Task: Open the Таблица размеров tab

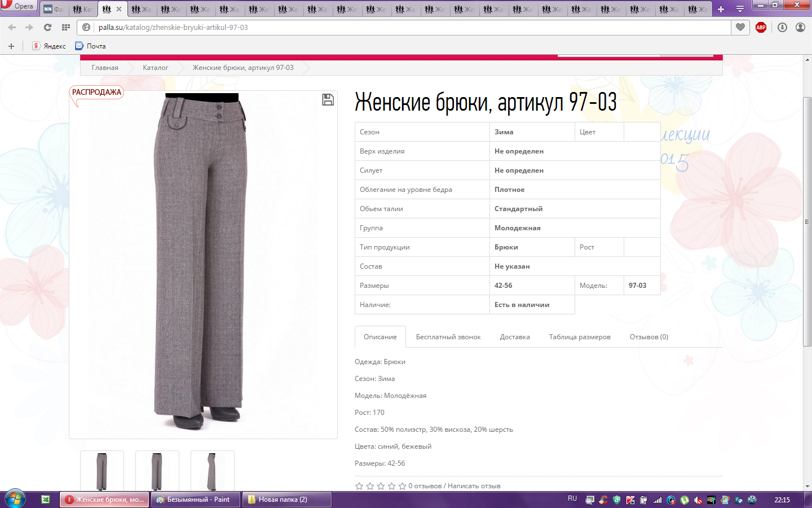Action: click(579, 337)
